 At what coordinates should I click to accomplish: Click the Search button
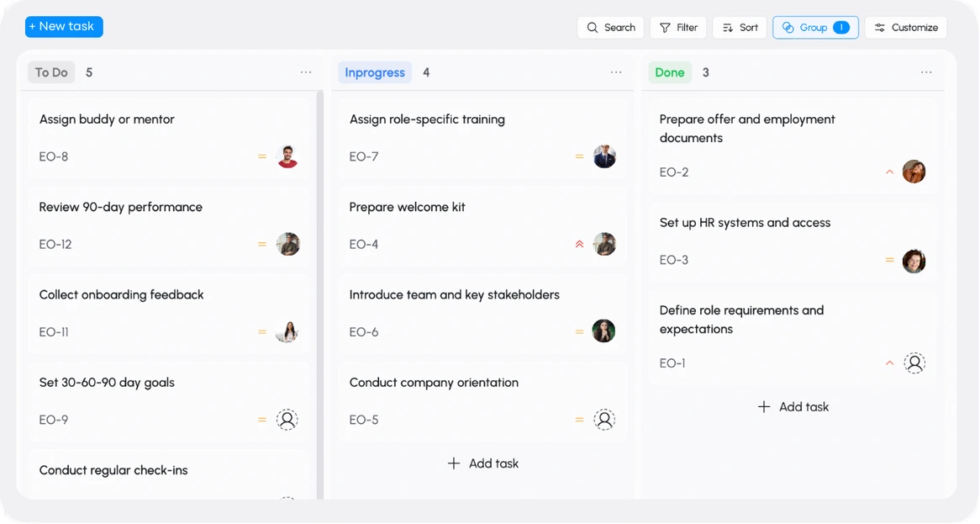[610, 28]
